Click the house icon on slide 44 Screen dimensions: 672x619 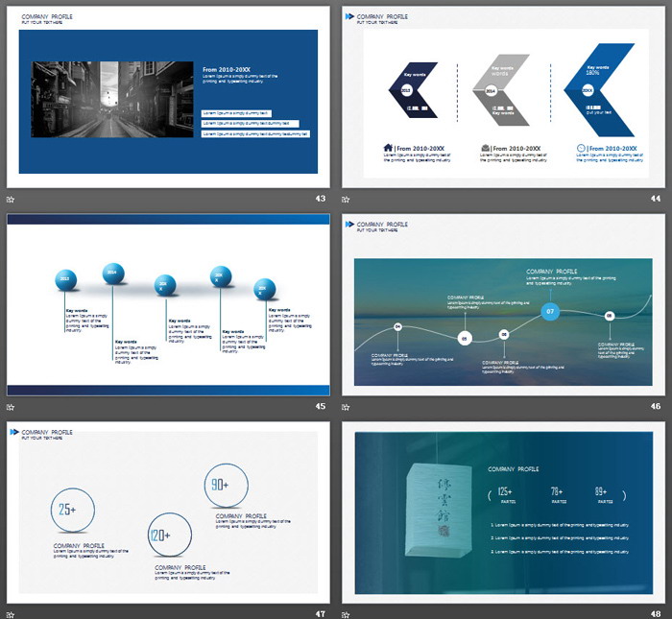388,148
